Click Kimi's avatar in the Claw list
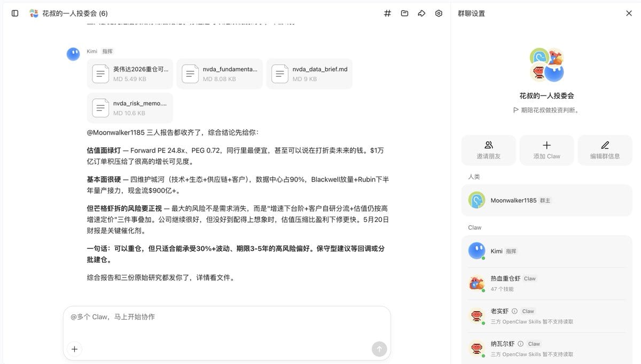Image resolution: width=641 pixels, height=364 pixels. click(476, 251)
